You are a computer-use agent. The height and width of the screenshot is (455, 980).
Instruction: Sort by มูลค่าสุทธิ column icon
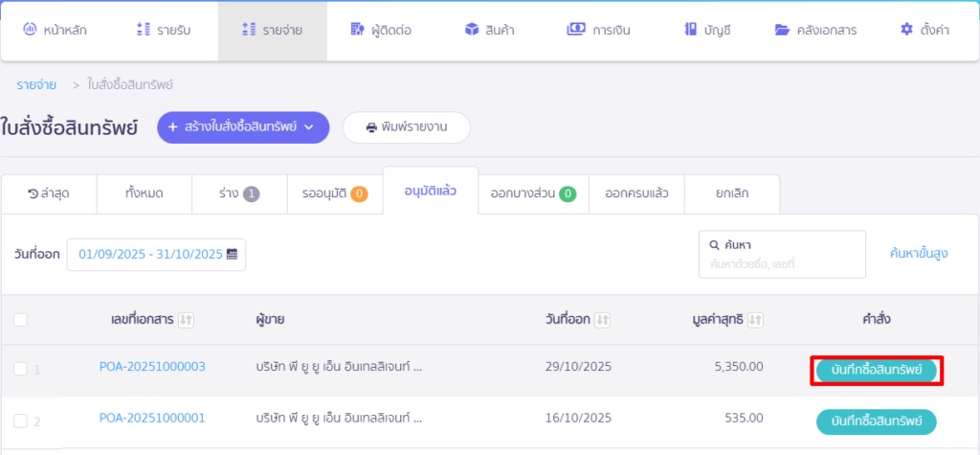point(755,320)
